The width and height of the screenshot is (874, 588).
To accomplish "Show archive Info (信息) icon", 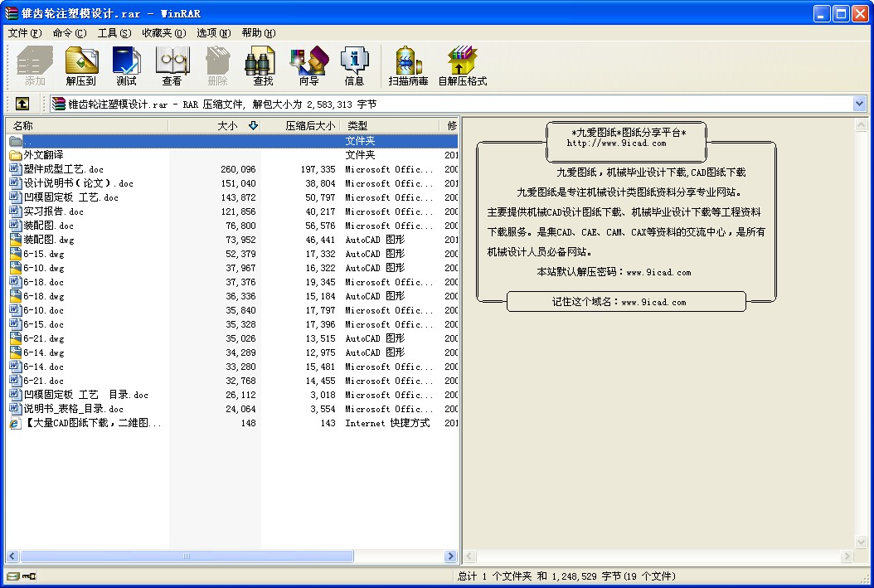I will 354,66.
